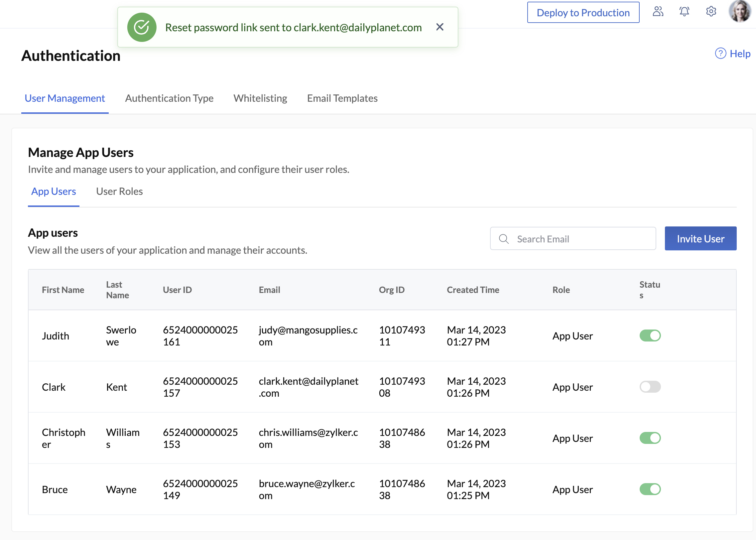Turn off Christopher Williams' status toggle
This screenshot has width=756, height=540.
[650, 438]
